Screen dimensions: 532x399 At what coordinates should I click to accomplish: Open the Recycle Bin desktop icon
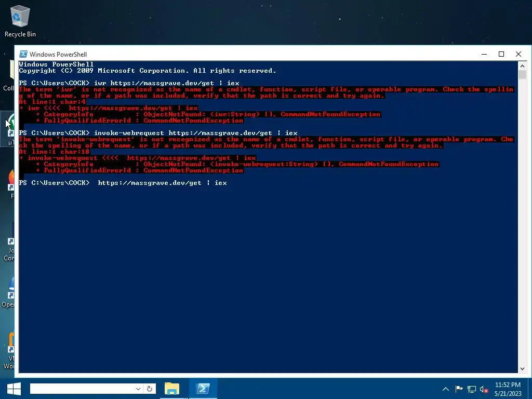(20, 21)
